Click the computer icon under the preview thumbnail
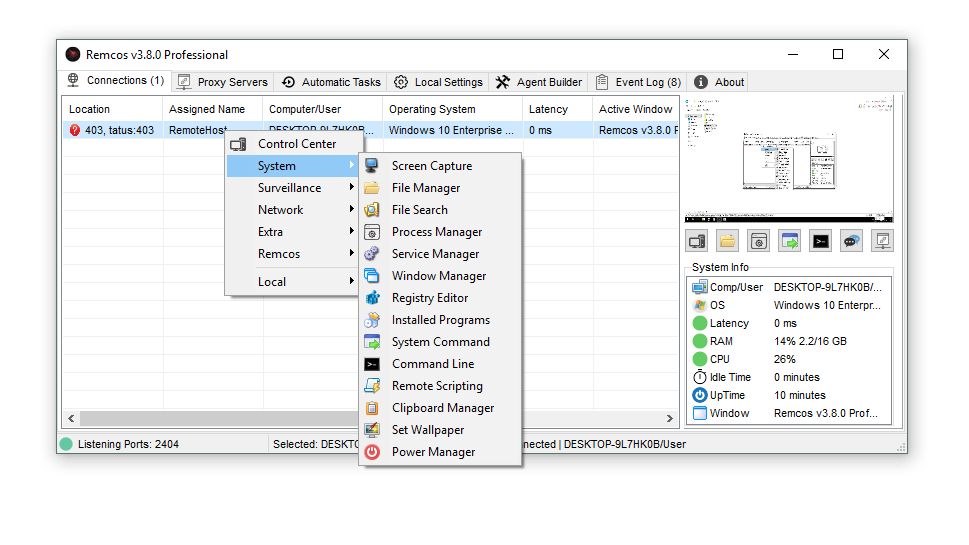The image size is (969, 545). [697, 241]
